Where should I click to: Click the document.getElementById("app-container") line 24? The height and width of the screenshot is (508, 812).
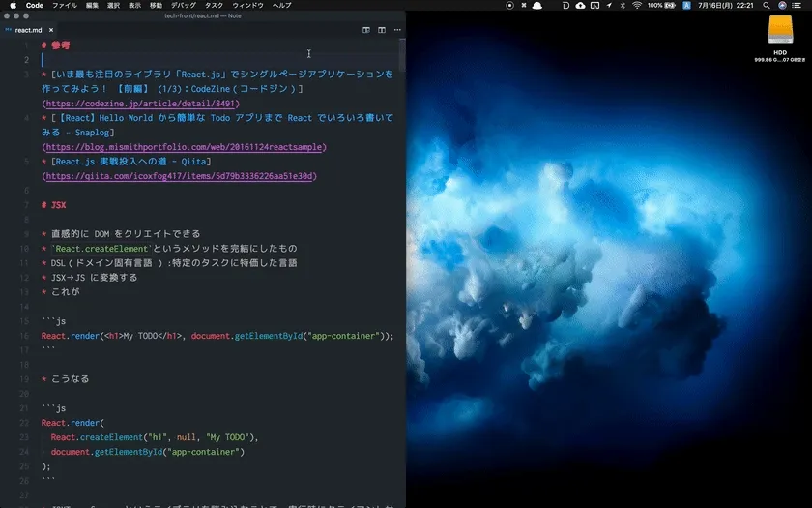click(x=148, y=452)
